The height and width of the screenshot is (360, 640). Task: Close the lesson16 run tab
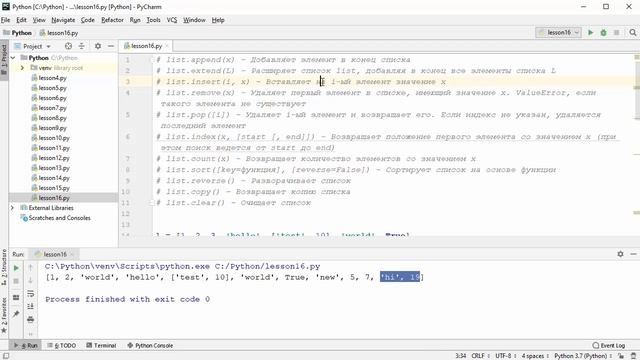coord(72,254)
